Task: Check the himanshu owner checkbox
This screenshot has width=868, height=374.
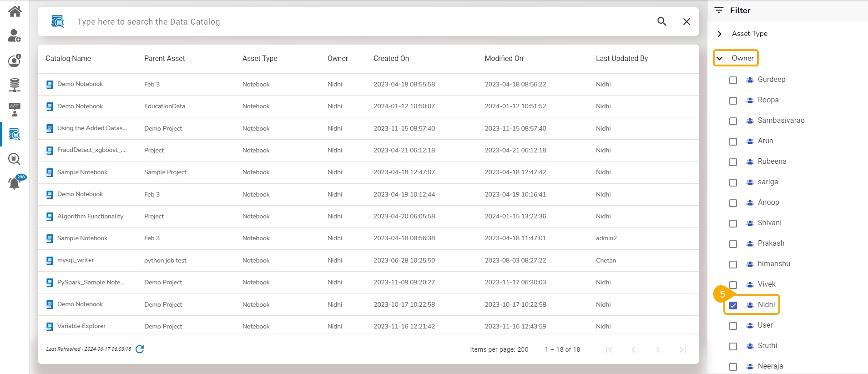Action: tap(733, 264)
